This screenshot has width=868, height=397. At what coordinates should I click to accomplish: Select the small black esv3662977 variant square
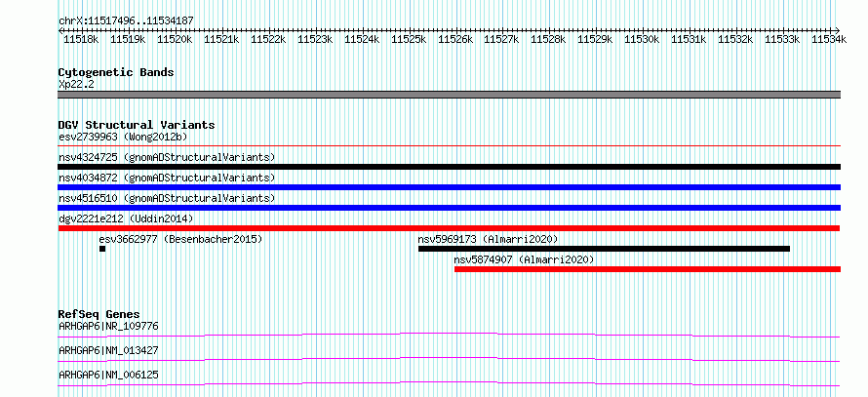(x=102, y=249)
